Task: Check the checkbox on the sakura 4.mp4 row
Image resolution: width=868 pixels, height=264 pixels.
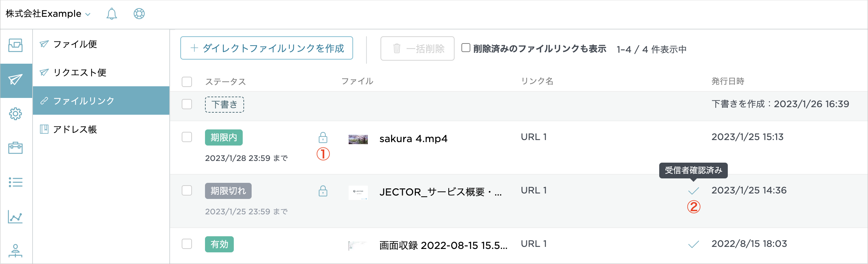Action: pyautogui.click(x=187, y=138)
